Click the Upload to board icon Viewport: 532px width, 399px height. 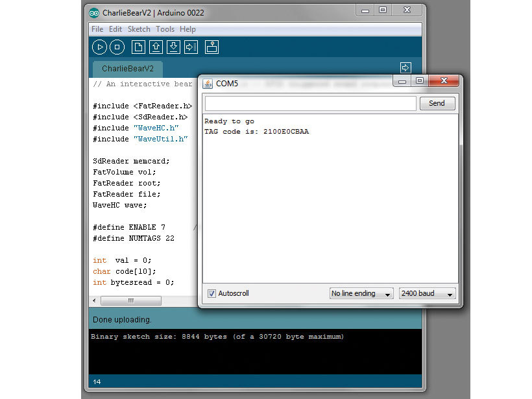[191, 47]
